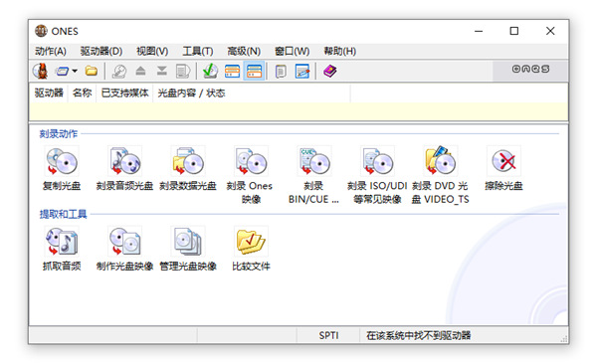This screenshot has width=597, height=364.
Task: Click the eject tray toolbar icon
Action: click(x=140, y=71)
